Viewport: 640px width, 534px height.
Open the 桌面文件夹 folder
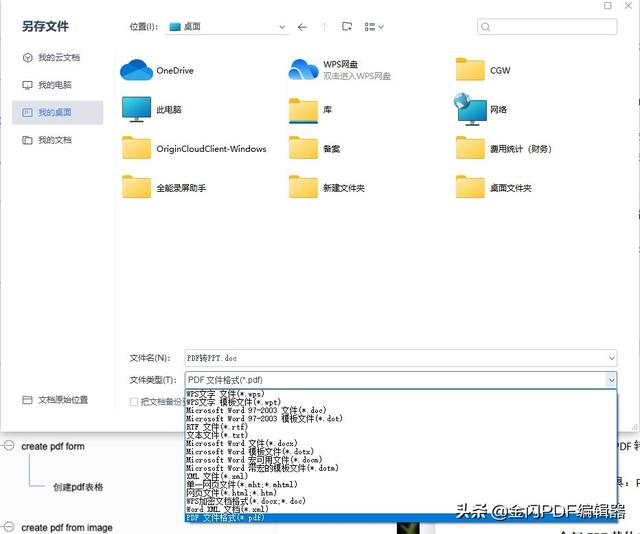[493, 188]
